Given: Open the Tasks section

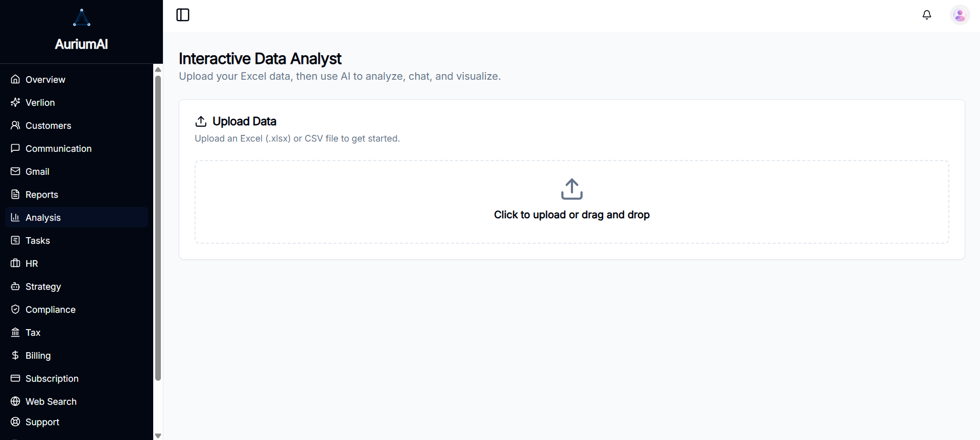Looking at the screenshot, I should (x=38, y=240).
